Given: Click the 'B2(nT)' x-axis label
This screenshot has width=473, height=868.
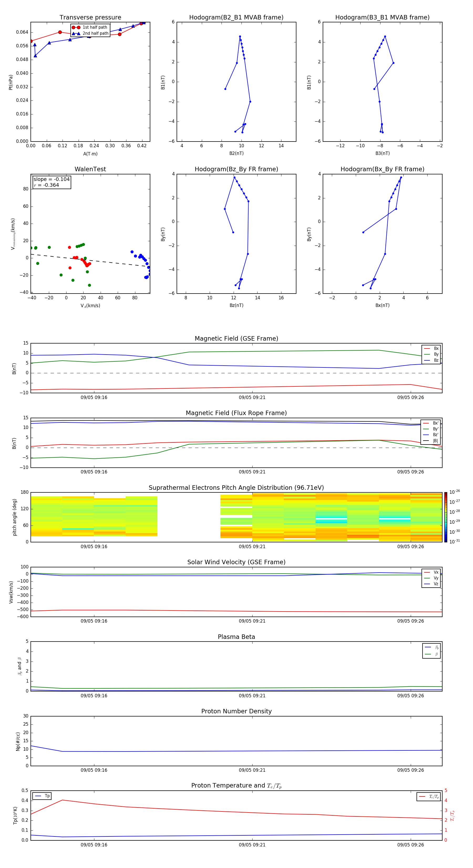Looking at the screenshot, I should [x=236, y=153].
